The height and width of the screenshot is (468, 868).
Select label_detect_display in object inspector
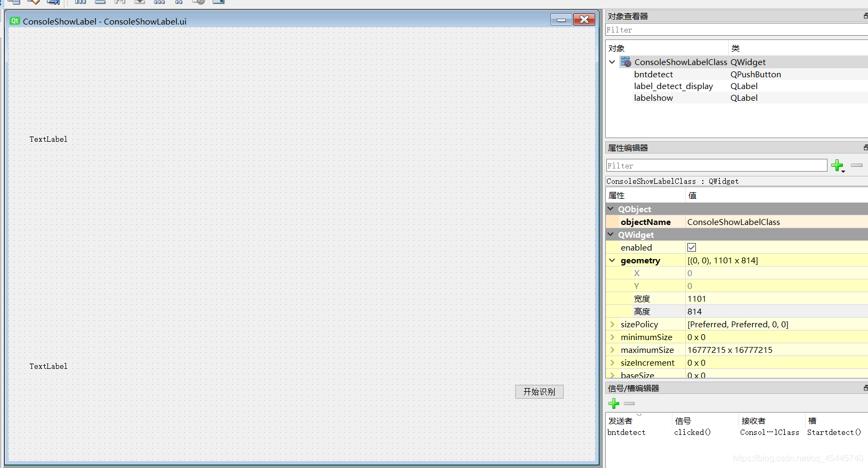pyautogui.click(x=673, y=86)
